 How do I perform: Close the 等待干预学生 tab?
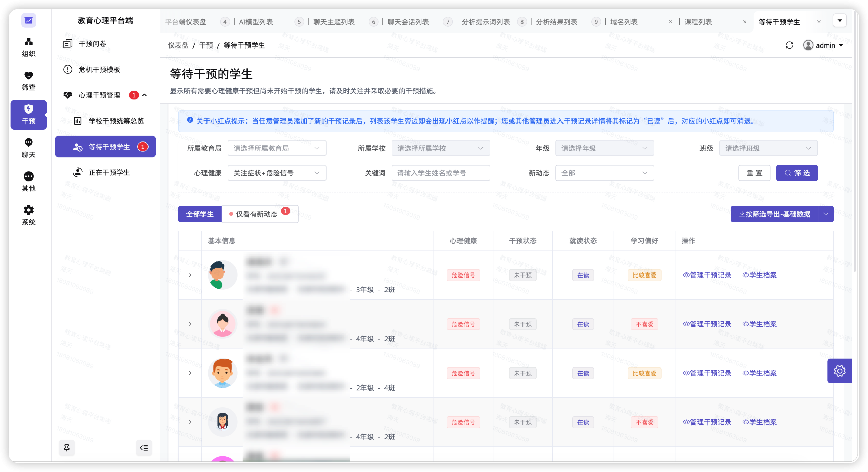click(x=818, y=22)
